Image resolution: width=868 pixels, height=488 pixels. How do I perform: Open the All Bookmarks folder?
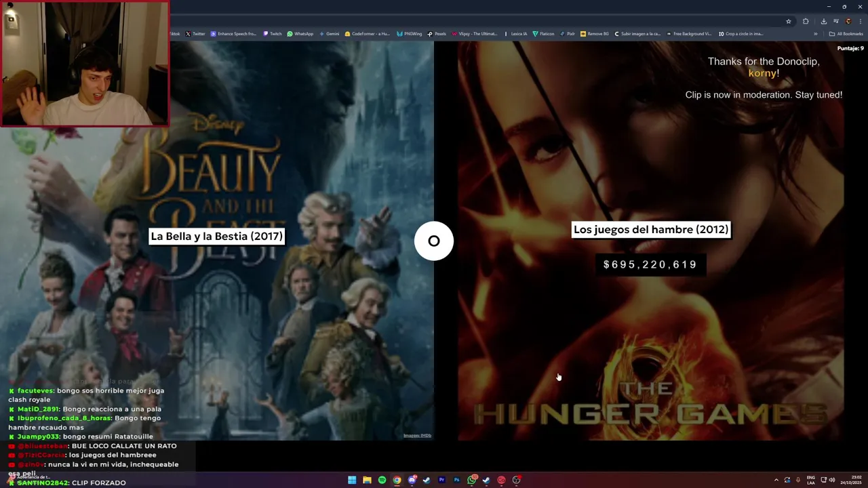pyautogui.click(x=846, y=34)
